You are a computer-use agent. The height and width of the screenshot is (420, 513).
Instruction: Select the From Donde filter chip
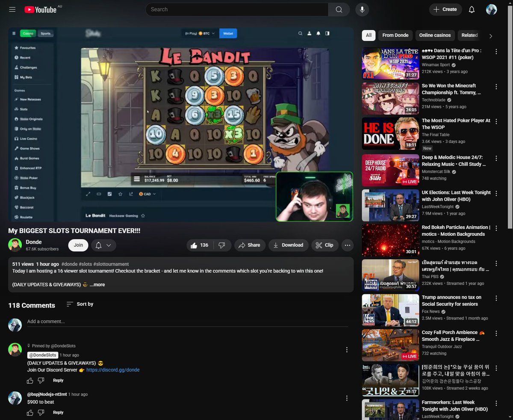[395, 35]
